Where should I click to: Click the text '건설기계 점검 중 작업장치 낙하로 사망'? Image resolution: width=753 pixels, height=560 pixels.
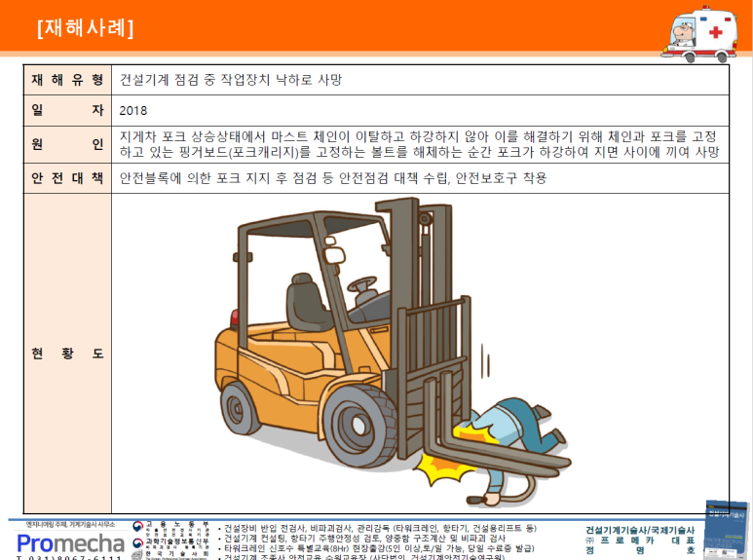(231, 80)
